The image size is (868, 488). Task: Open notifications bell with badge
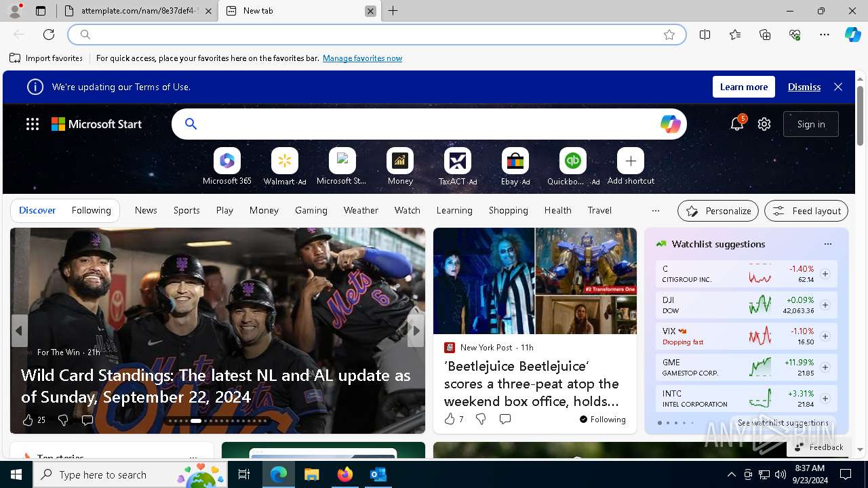coord(737,124)
